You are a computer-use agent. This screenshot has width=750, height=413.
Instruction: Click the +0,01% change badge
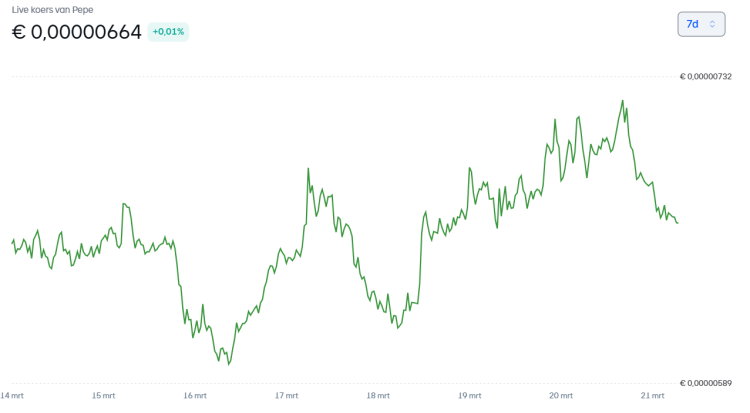(x=168, y=32)
